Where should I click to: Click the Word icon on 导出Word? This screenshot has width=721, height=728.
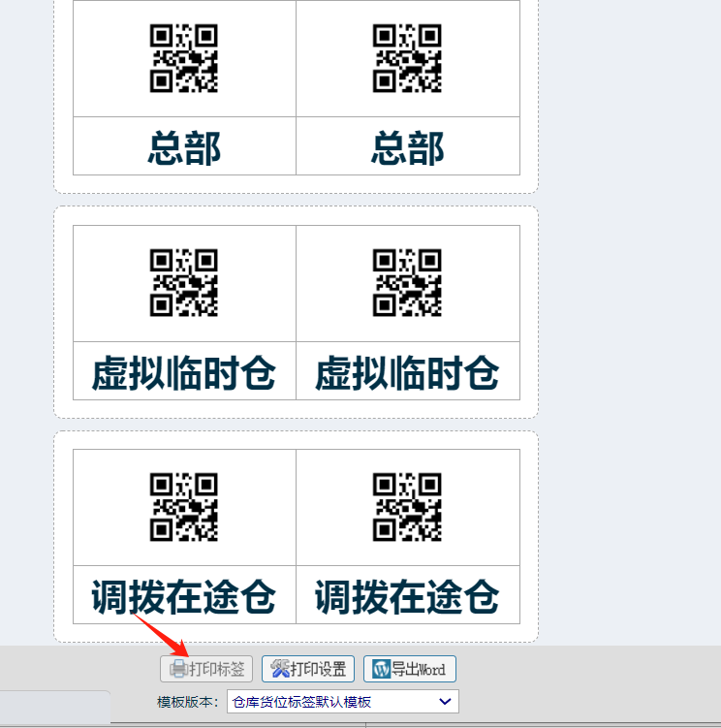pos(381,669)
